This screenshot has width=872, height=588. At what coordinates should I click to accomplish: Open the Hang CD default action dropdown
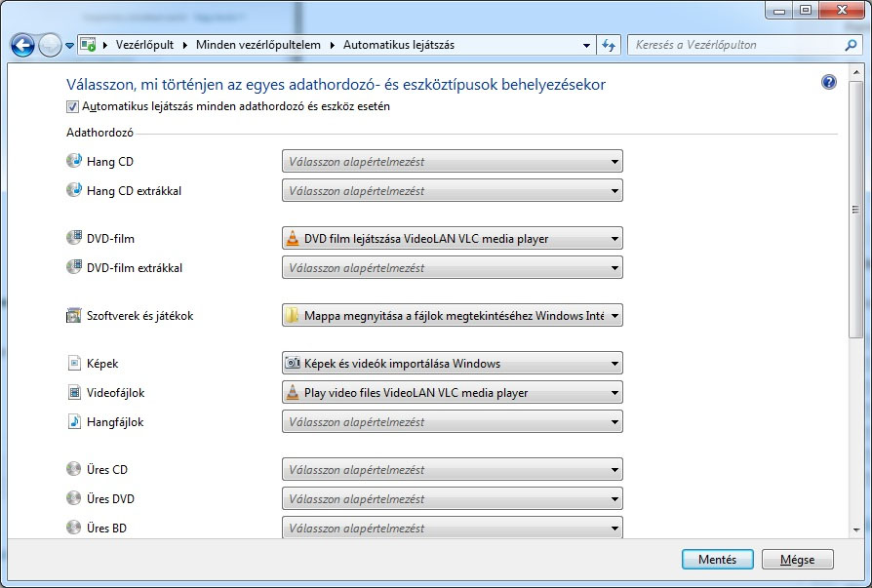(x=452, y=162)
